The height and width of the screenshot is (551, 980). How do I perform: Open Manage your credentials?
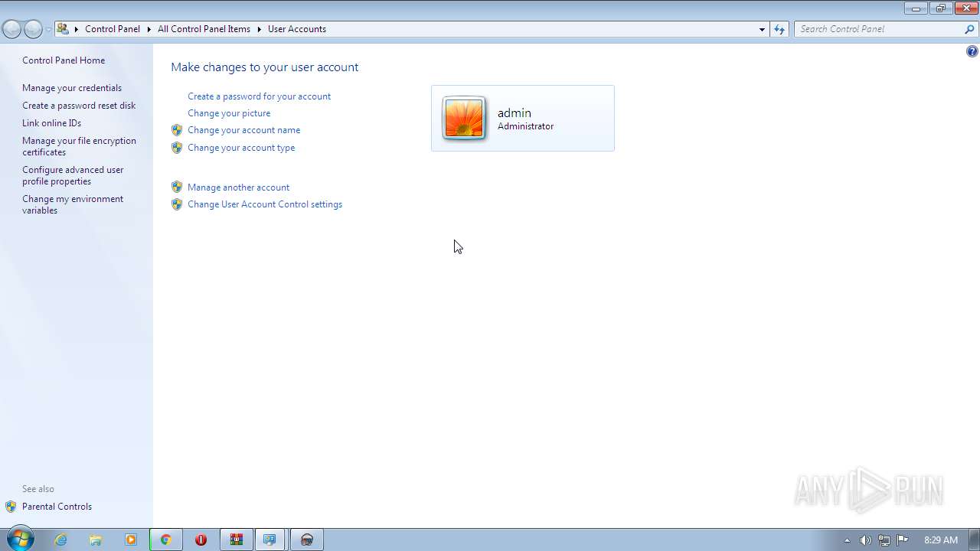click(x=72, y=88)
